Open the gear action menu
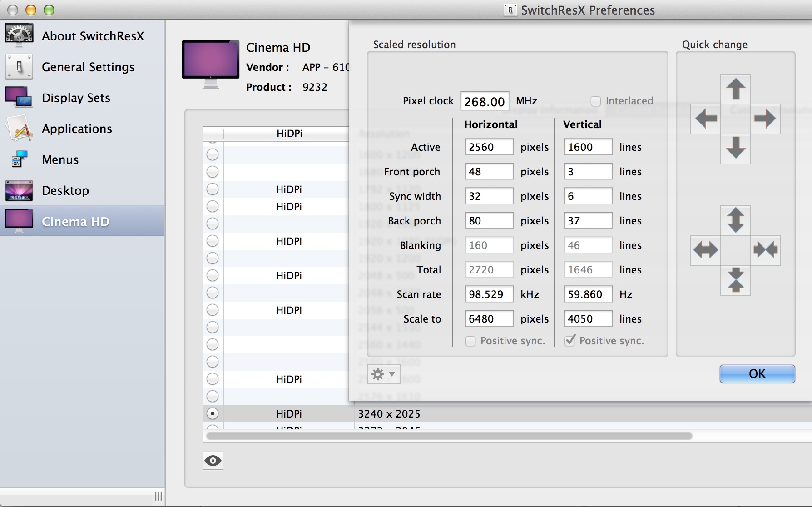Image resolution: width=812 pixels, height=507 pixels. 383,374
